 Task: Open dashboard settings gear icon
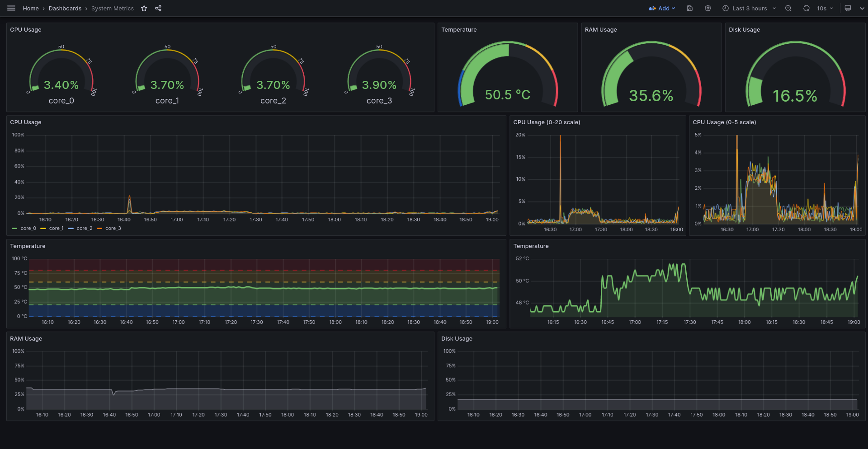pos(708,8)
